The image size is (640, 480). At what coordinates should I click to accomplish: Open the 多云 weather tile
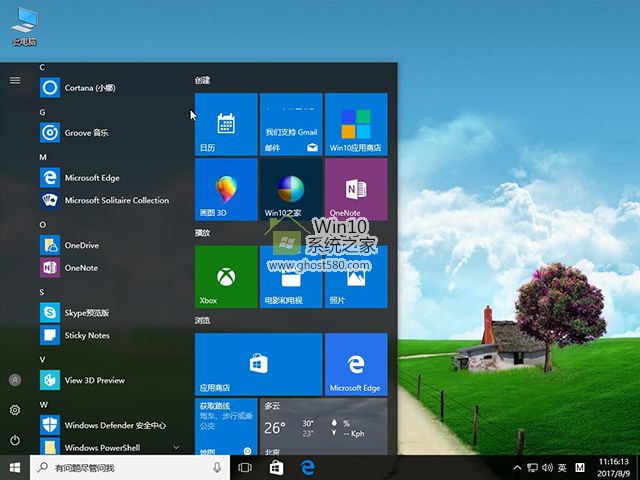pos(324,427)
